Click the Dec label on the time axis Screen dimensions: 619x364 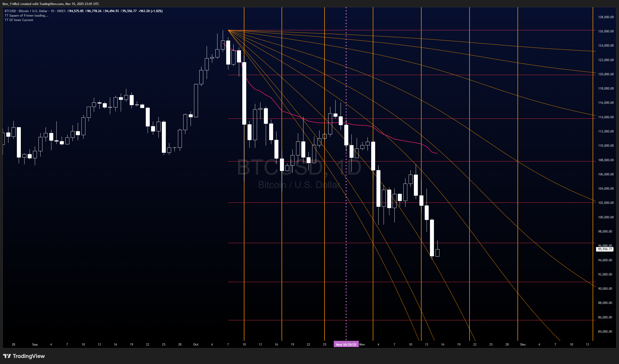click(x=523, y=345)
